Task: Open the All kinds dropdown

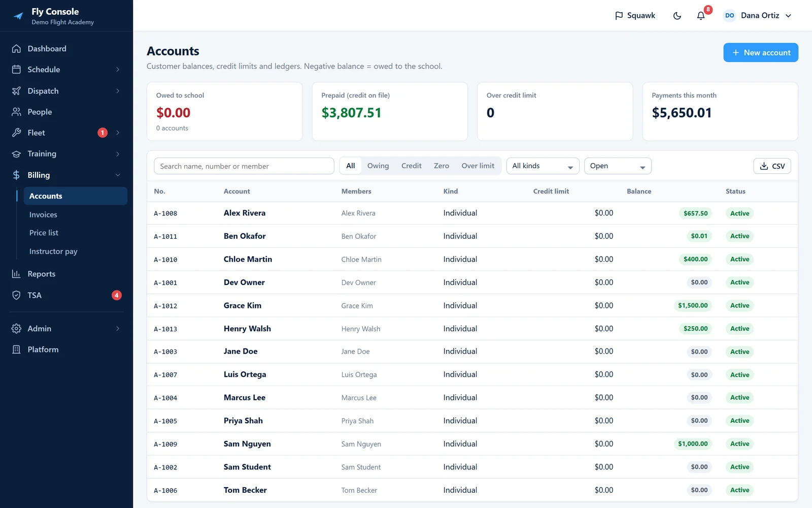Action: tap(543, 166)
